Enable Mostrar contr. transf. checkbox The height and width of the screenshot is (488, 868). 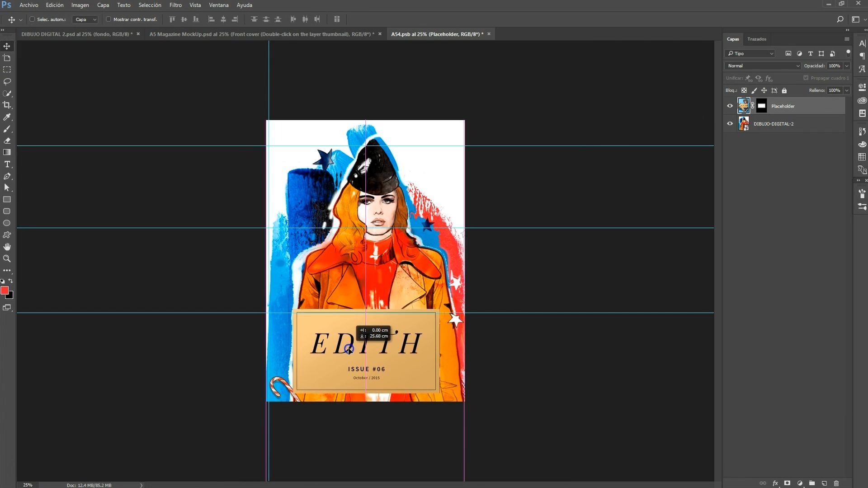coord(108,19)
